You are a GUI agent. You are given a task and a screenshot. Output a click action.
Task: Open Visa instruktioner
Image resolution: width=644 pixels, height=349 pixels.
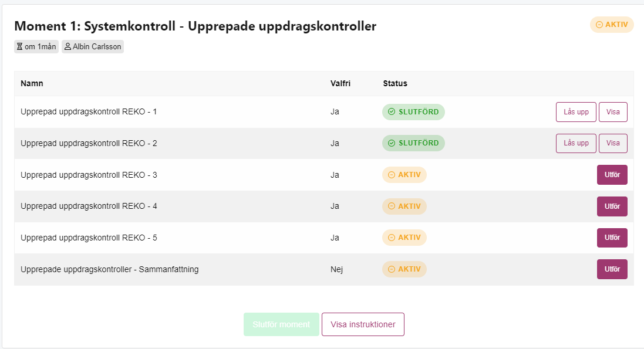pyautogui.click(x=363, y=324)
